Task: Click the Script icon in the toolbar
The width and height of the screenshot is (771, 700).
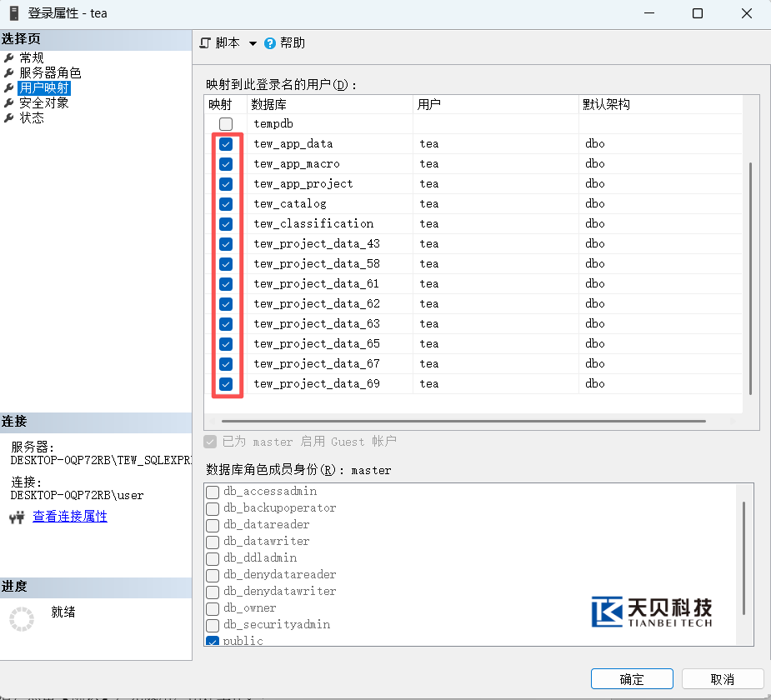Action: (206, 43)
